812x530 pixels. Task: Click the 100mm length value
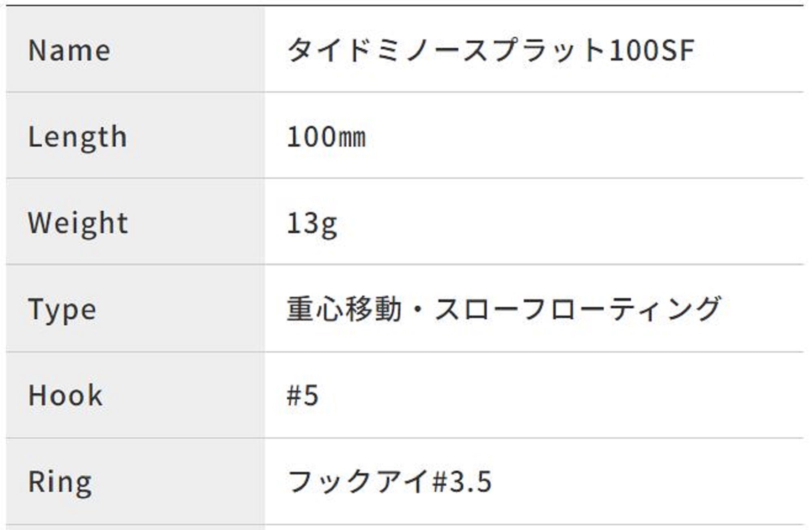click(326, 137)
